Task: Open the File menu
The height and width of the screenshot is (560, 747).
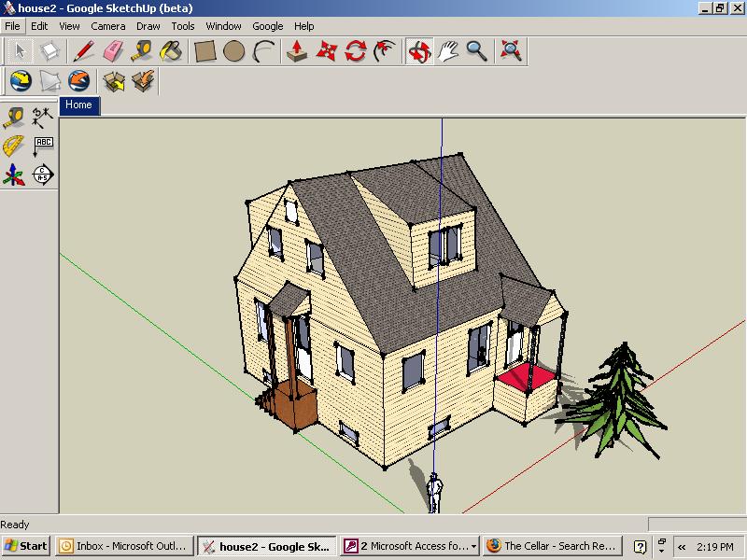Action: pos(12,26)
